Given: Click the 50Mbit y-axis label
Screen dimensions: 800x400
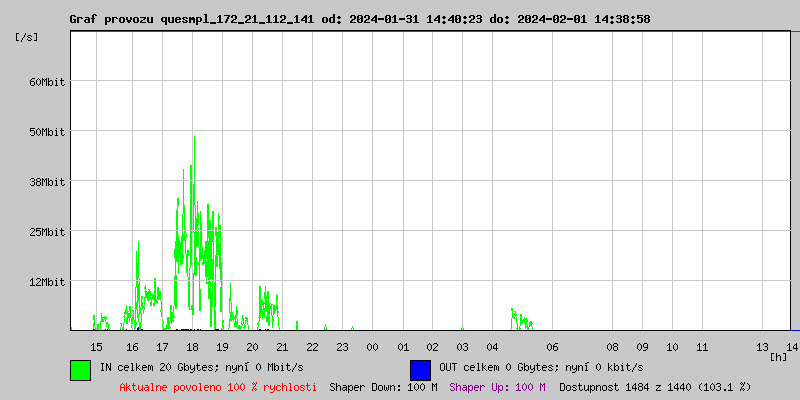Looking at the screenshot, I should pyautogui.click(x=46, y=132).
